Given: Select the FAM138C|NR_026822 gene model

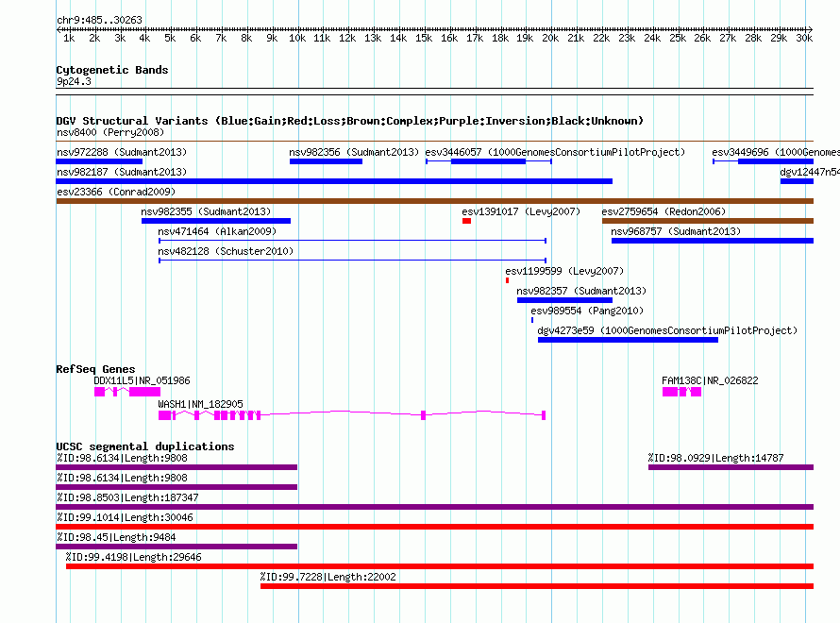Looking at the screenshot, I should pyautogui.click(x=682, y=392).
